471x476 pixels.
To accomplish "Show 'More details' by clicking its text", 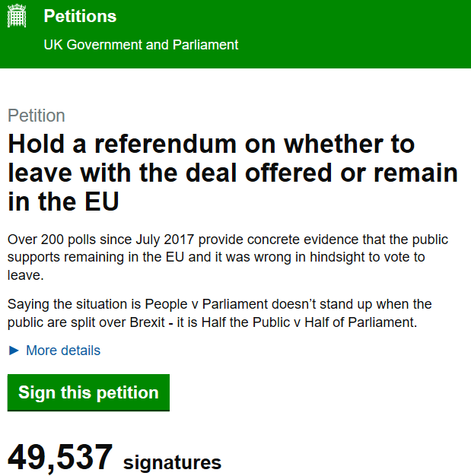I will (63, 351).
